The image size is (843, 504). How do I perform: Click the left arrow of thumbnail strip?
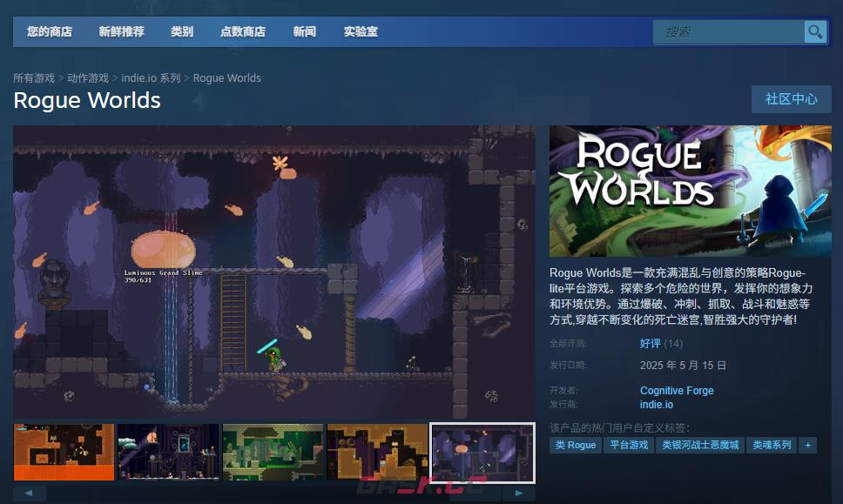tap(29, 493)
